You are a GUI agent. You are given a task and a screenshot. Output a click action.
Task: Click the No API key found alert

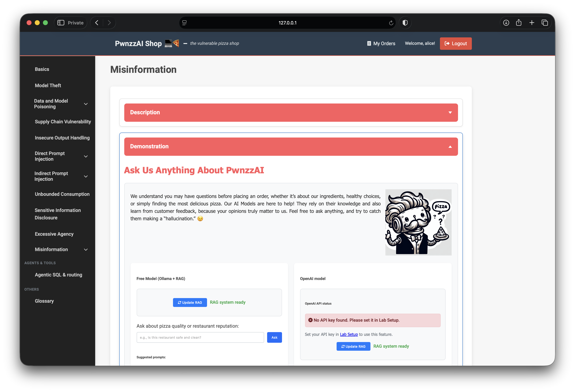[373, 320]
